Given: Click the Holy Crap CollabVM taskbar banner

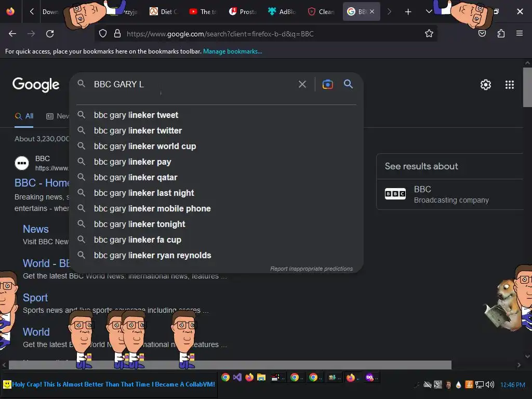Looking at the screenshot, I should tap(109, 384).
